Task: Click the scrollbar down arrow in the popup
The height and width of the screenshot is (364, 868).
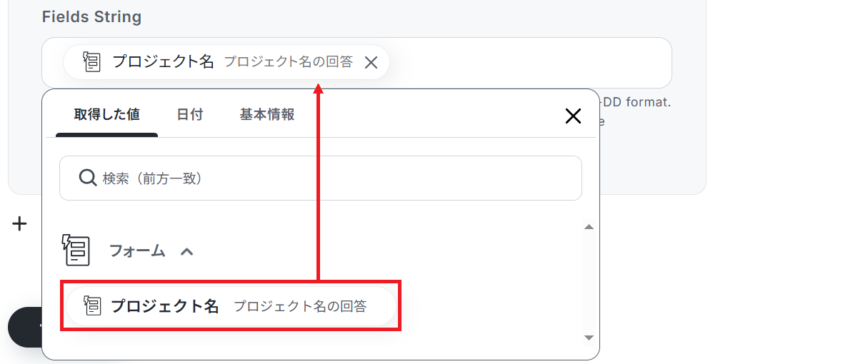Action: coord(589,338)
